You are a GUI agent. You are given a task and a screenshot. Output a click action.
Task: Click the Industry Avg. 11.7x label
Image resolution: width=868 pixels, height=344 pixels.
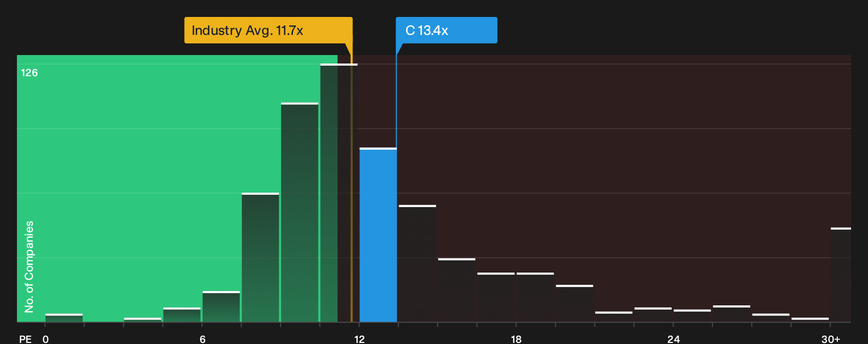(268, 30)
